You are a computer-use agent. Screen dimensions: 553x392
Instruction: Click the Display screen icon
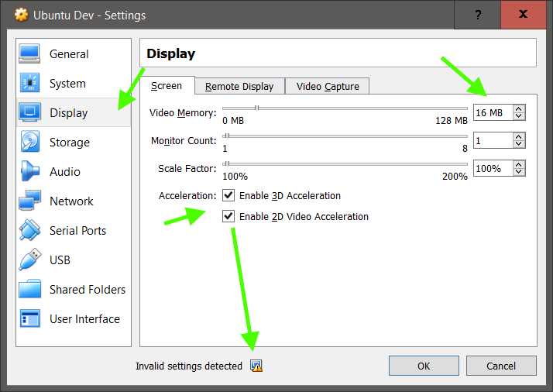tap(29, 112)
